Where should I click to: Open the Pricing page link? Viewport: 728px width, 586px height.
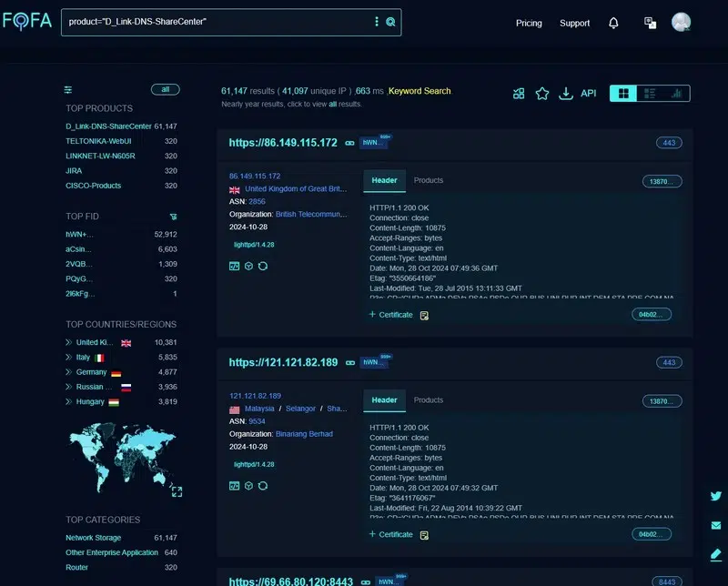point(529,23)
